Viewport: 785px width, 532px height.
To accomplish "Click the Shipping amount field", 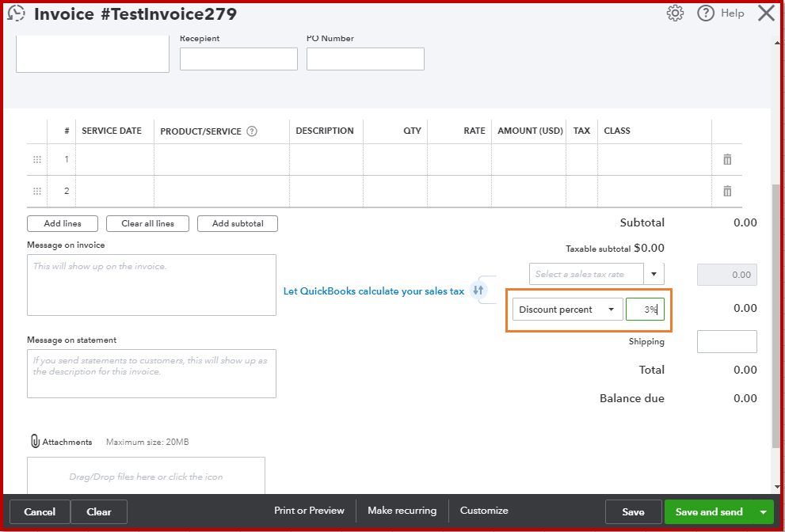I will [x=727, y=341].
